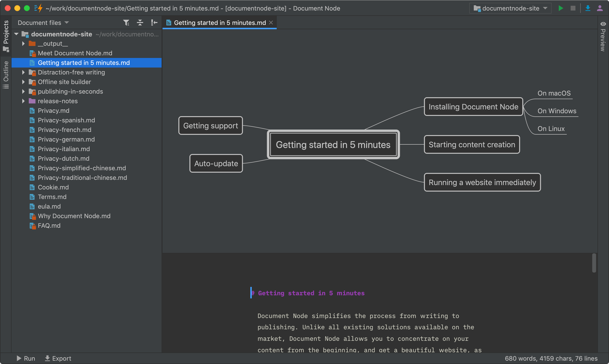Collapse the documentnode-site root folder

(17, 34)
